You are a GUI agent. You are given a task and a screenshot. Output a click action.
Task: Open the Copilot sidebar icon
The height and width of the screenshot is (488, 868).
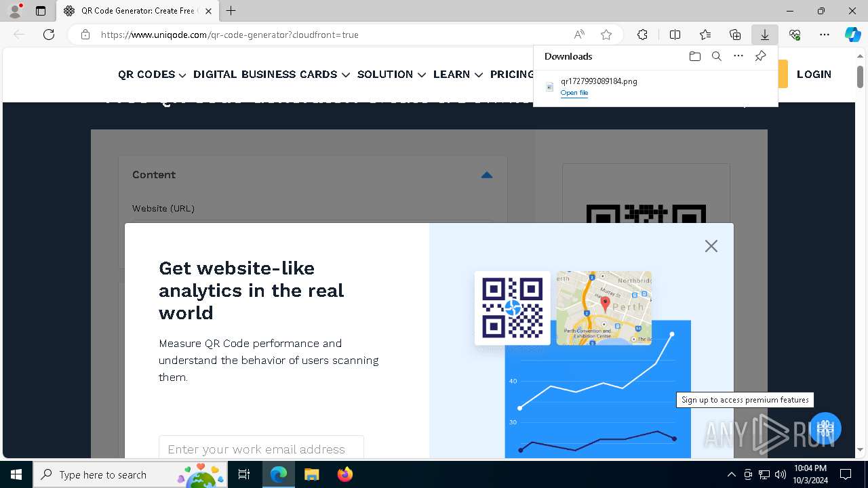coord(852,35)
